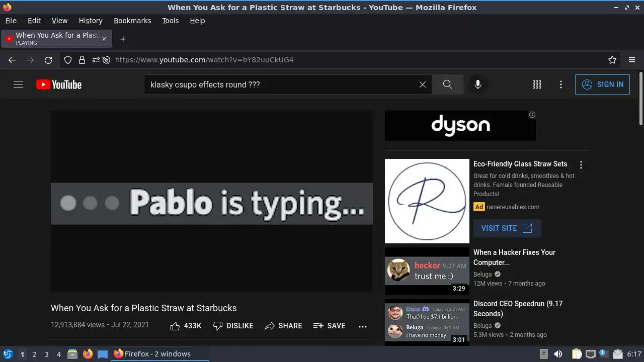
Task: Open ad info icon on Dyson banner
Action: point(532,115)
